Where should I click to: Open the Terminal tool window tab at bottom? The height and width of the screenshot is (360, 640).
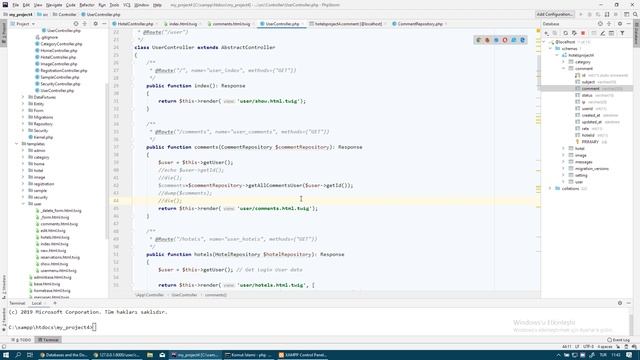tap(49, 340)
